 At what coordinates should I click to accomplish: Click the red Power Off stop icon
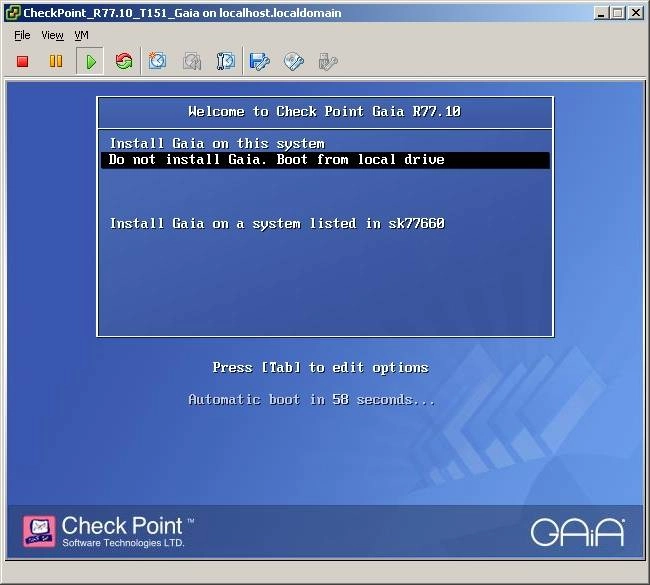(22, 62)
